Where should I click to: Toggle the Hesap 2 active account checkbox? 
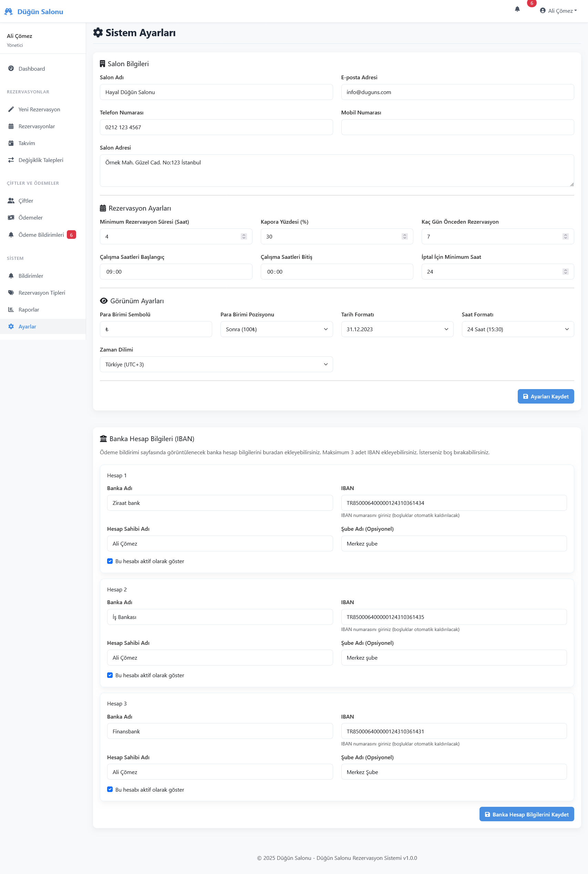coord(110,675)
